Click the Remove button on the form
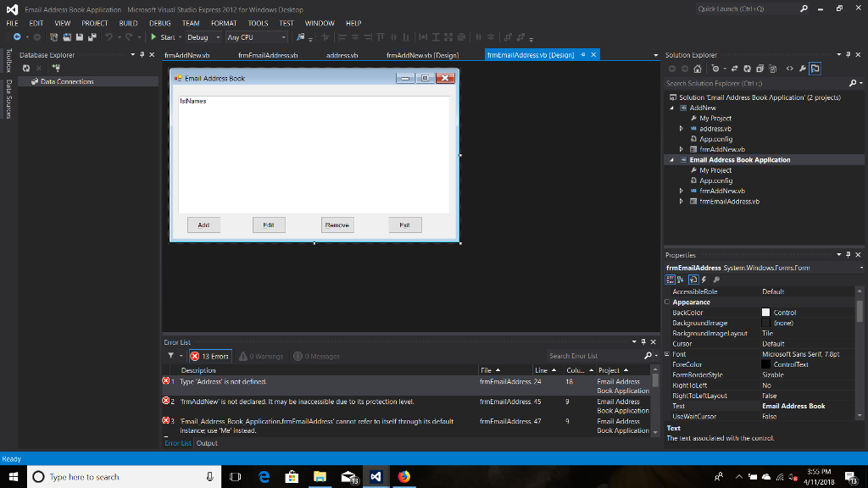The image size is (868, 488). click(337, 225)
